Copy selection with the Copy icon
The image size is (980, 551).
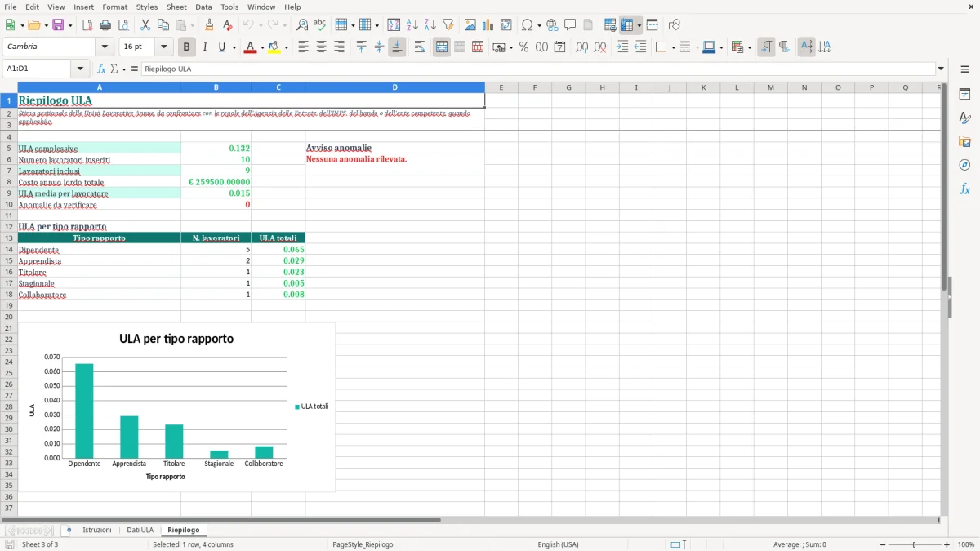coord(163,25)
